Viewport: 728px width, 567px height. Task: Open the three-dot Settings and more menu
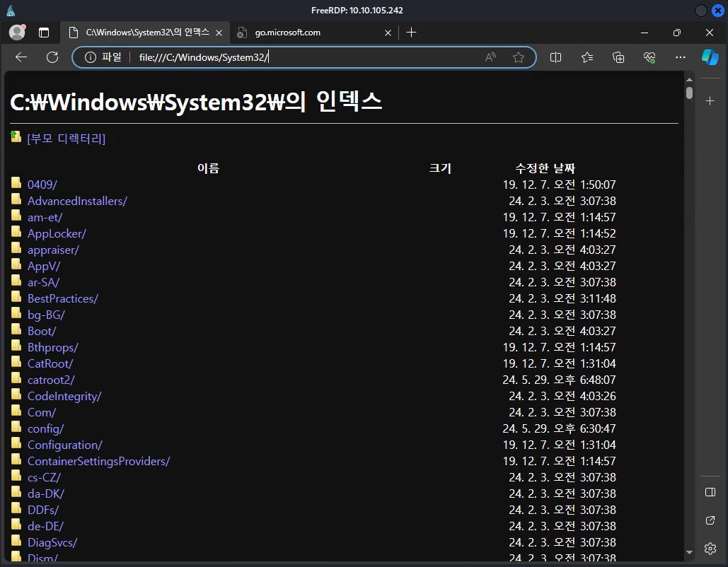pyautogui.click(x=681, y=57)
